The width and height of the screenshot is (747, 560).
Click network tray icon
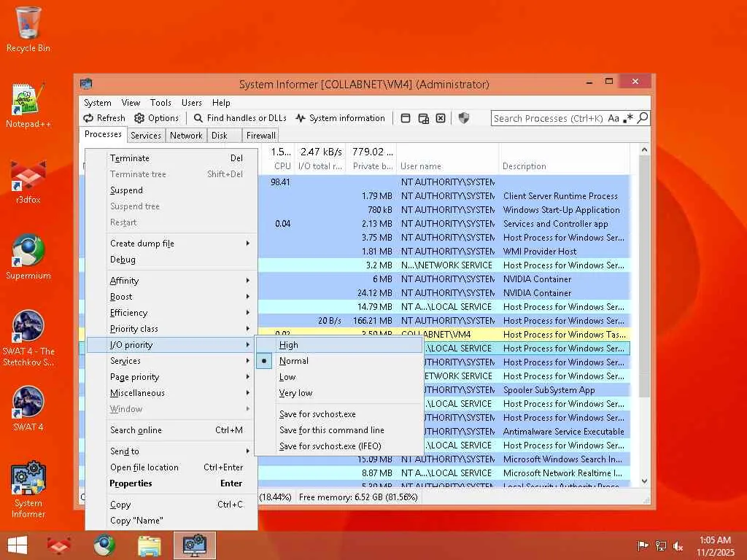[661, 545]
